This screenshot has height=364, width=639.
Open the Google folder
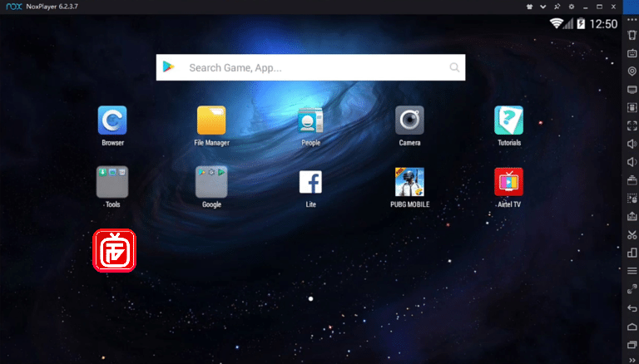(211, 182)
